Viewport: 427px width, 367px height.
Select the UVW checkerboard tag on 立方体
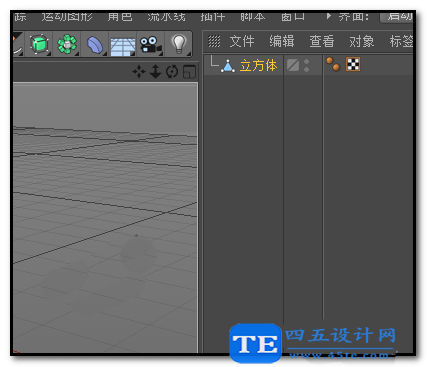[353, 64]
